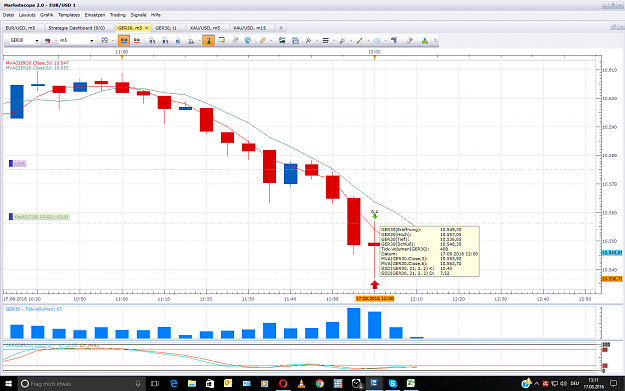Open Google Chrome from taskbar

(320, 383)
